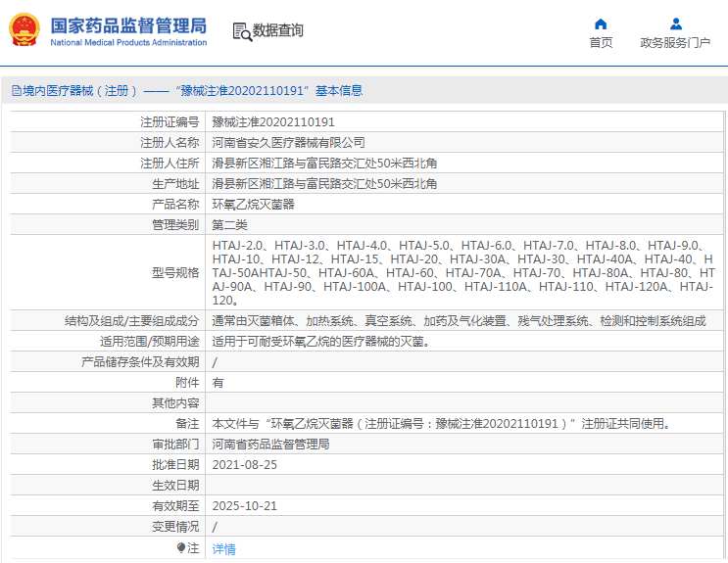Click expiry date 2025-10-21

pos(245,506)
